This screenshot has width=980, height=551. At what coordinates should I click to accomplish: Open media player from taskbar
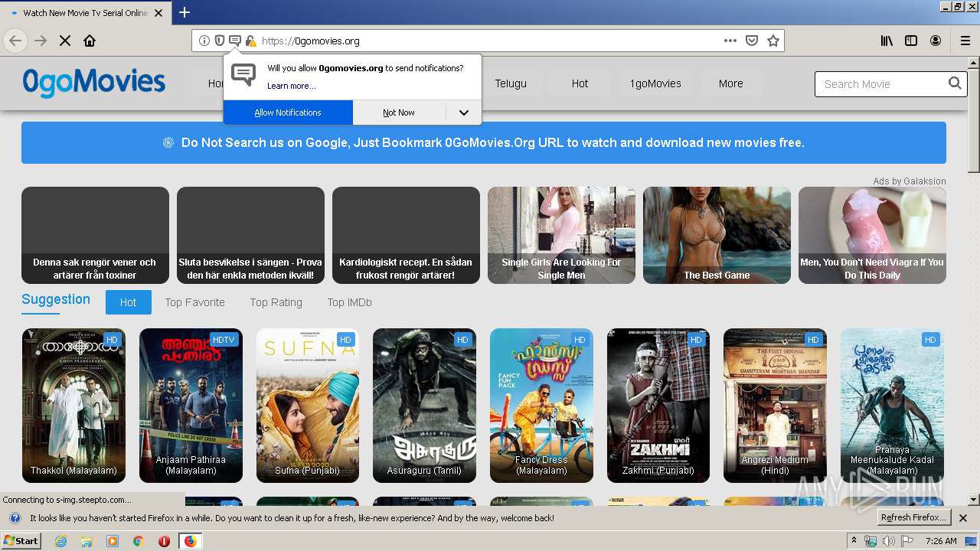pos(113,541)
